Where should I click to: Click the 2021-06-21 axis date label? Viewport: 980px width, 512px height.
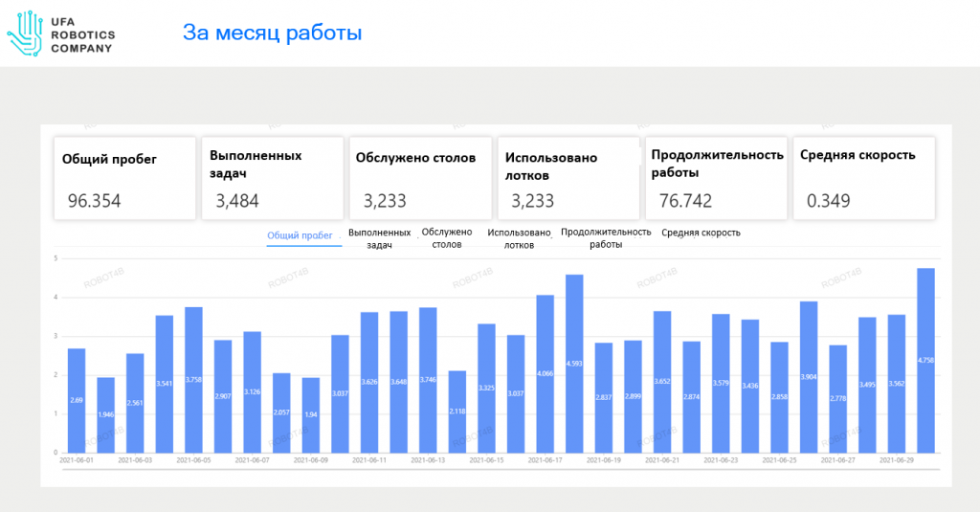(x=662, y=460)
